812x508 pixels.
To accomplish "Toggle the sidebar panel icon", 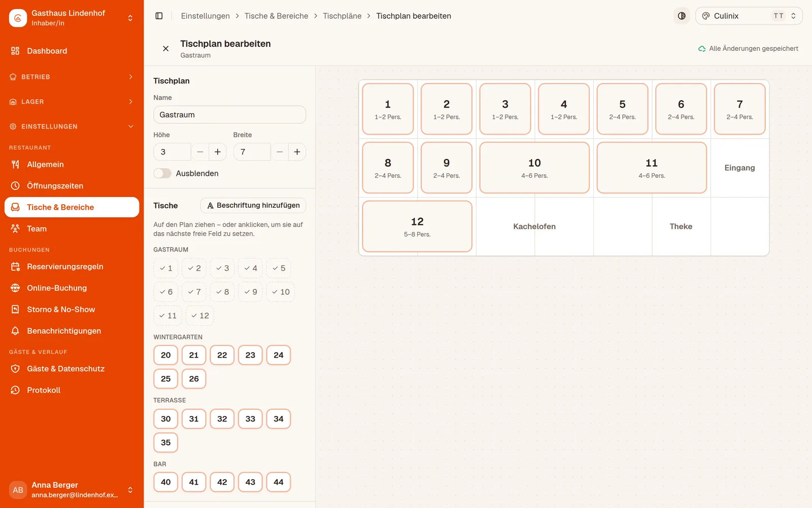I will tap(159, 16).
